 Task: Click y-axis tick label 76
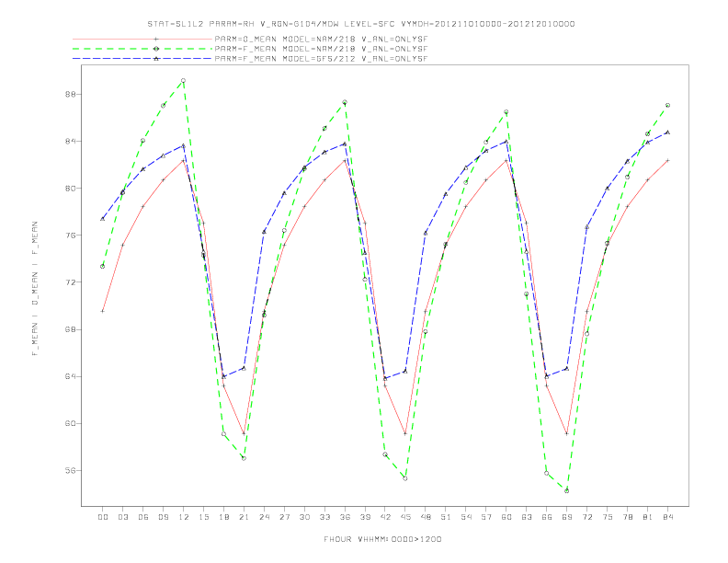click(x=71, y=236)
